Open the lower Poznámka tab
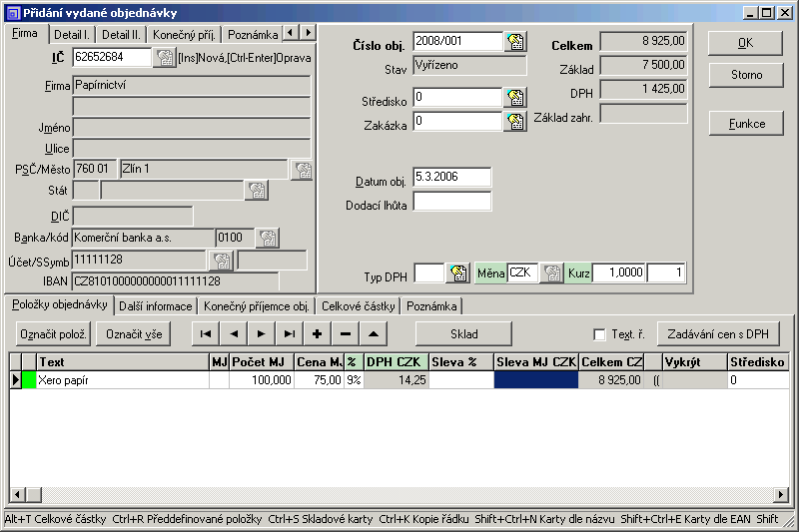Image resolution: width=799 pixels, height=532 pixels. 431,306
